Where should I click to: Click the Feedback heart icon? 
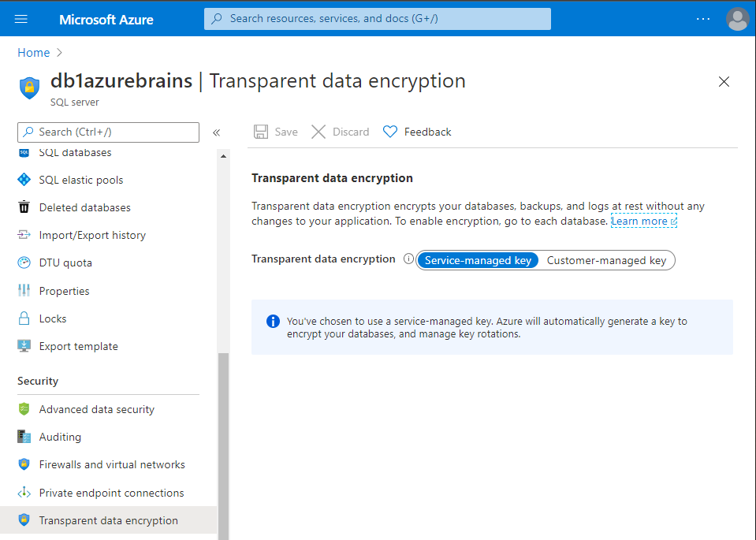[390, 132]
